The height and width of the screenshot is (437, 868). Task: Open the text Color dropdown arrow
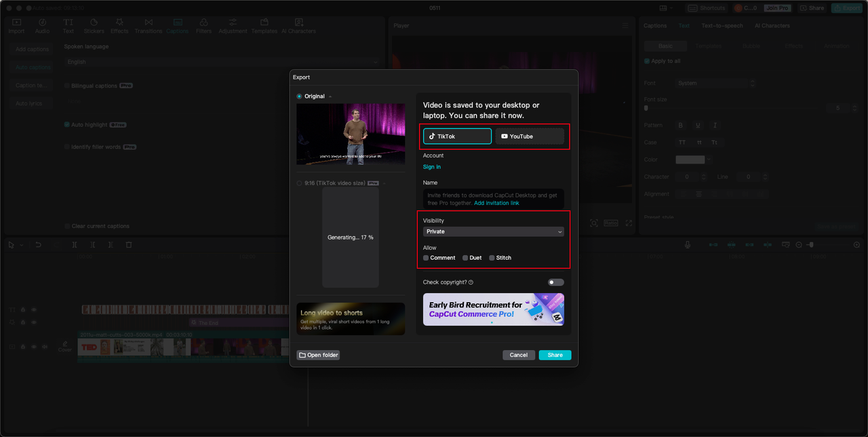[709, 159]
